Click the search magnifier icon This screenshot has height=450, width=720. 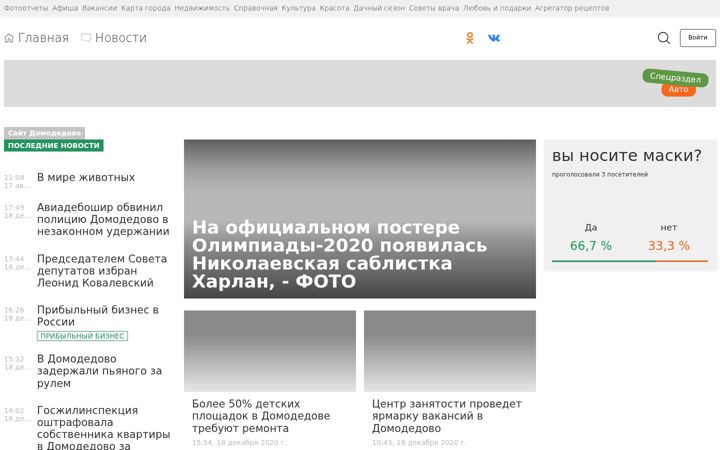click(x=664, y=38)
